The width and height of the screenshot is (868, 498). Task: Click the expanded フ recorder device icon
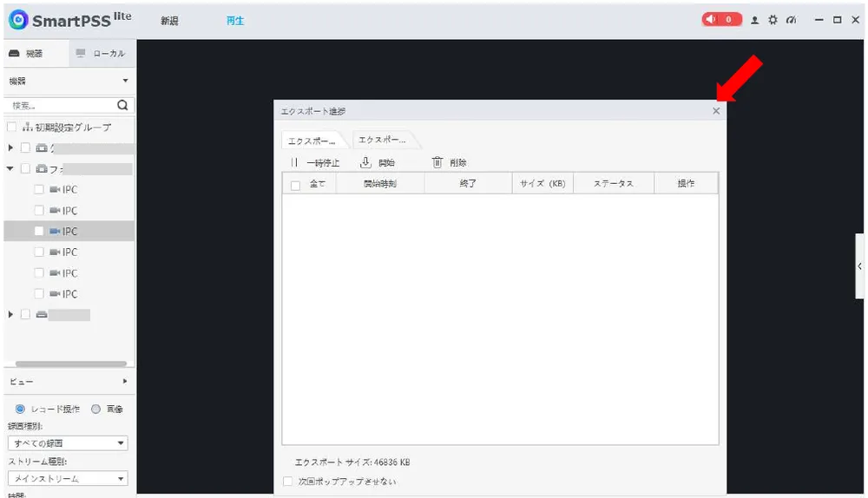[x=42, y=168]
